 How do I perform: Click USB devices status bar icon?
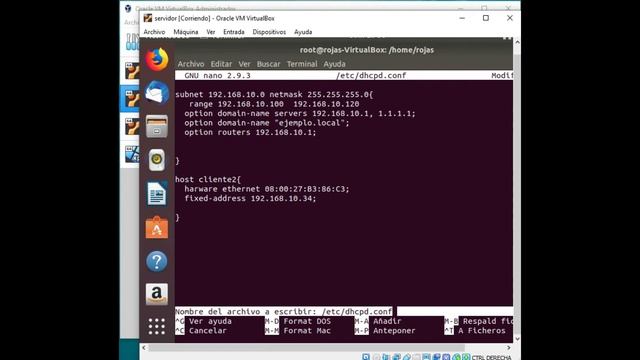pos(407,357)
